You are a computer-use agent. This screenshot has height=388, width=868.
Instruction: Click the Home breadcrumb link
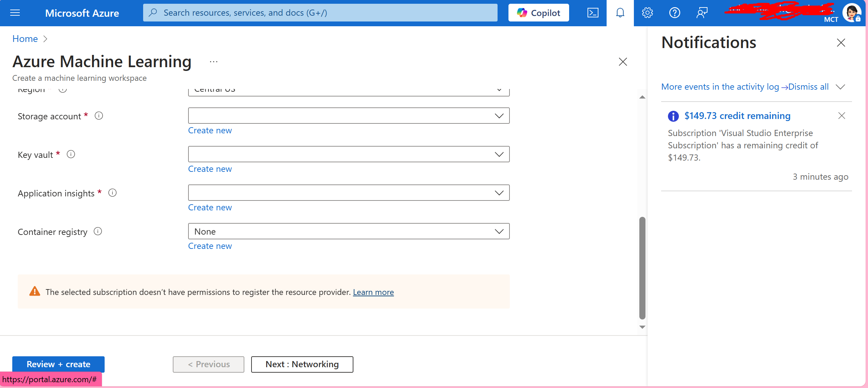pyautogui.click(x=25, y=39)
